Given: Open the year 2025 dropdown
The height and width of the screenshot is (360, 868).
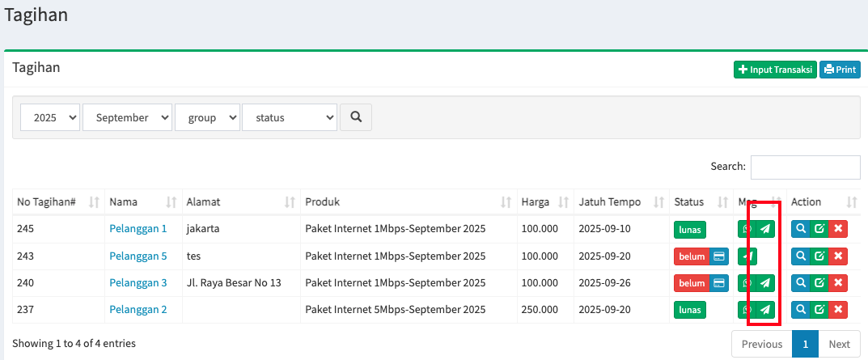Looking at the screenshot, I should (x=50, y=117).
